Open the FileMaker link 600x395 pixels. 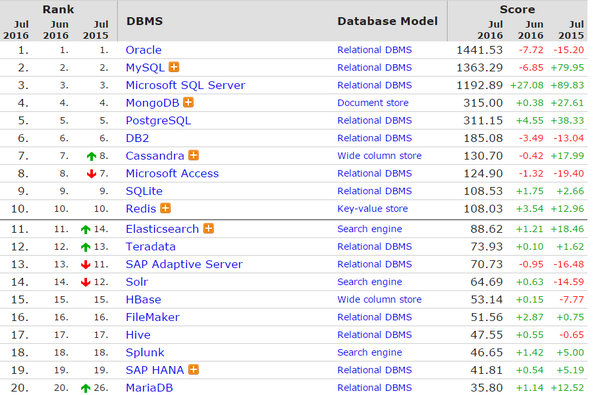[152, 317]
